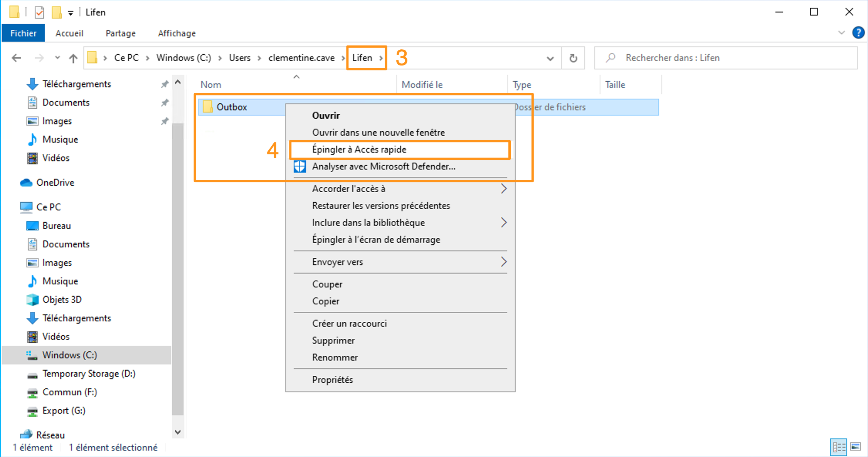Expand the chevron after Lifen breadcrumb
This screenshot has height=457, width=868.
click(x=381, y=58)
